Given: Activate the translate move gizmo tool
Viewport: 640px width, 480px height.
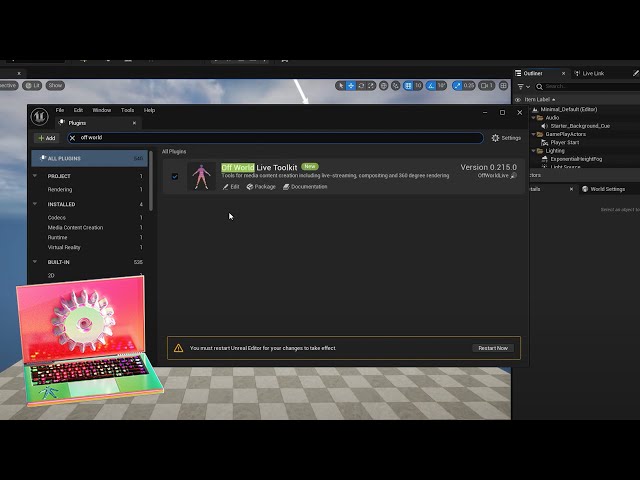Looking at the screenshot, I should click(x=351, y=86).
